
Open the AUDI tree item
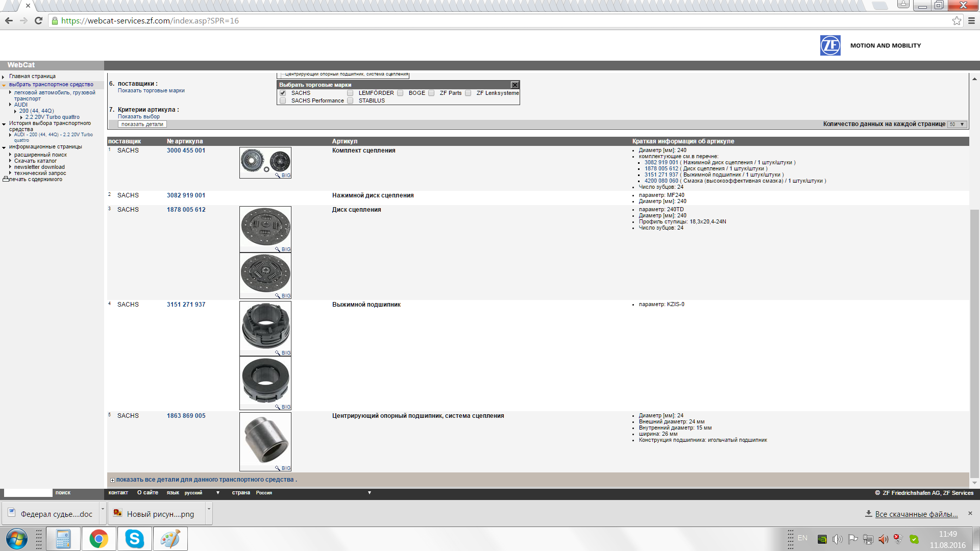[x=21, y=105]
